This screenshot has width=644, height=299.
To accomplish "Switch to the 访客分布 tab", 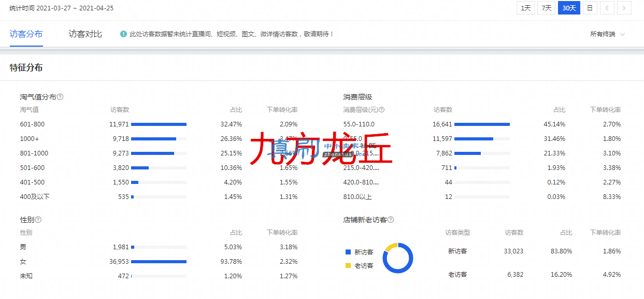I will coord(26,34).
